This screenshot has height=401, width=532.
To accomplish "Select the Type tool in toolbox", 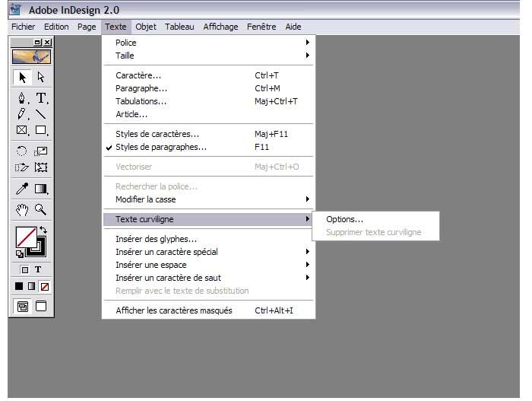I will click(41, 98).
